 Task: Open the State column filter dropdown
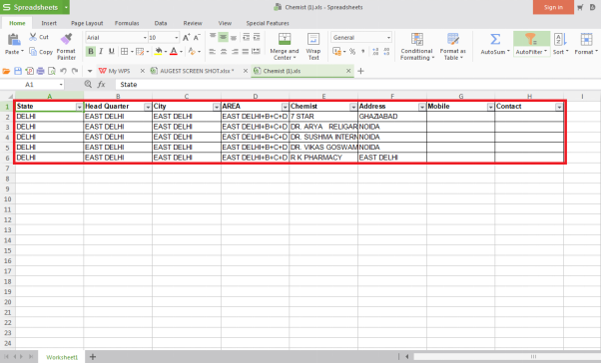point(79,107)
